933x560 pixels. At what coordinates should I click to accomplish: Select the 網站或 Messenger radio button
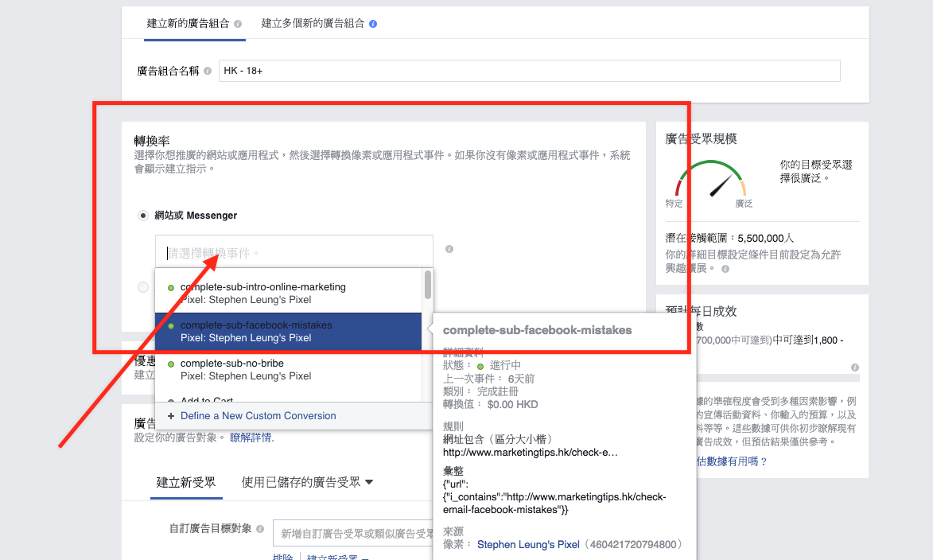[143, 216]
